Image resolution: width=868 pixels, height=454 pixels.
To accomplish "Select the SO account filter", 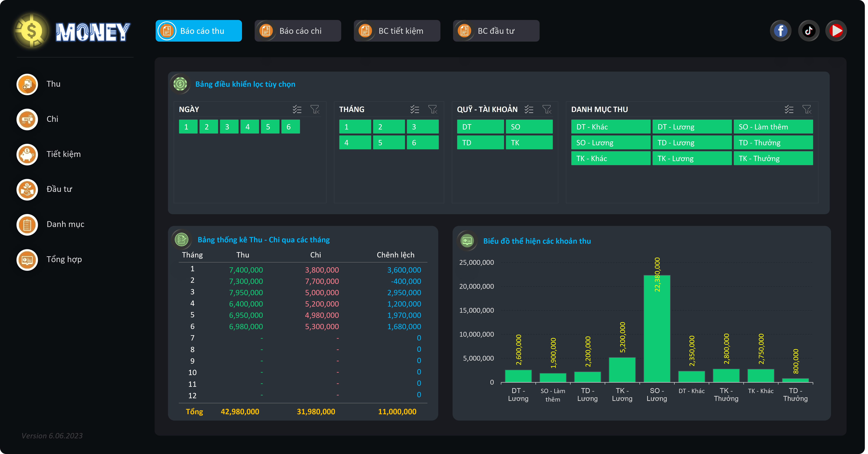I will coord(529,127).
